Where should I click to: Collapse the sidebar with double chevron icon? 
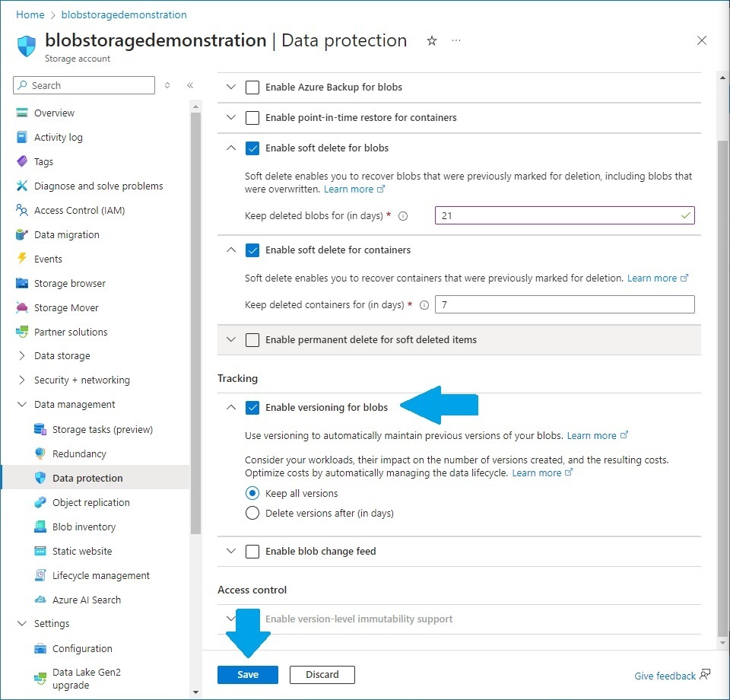click(x=190, y=85)
